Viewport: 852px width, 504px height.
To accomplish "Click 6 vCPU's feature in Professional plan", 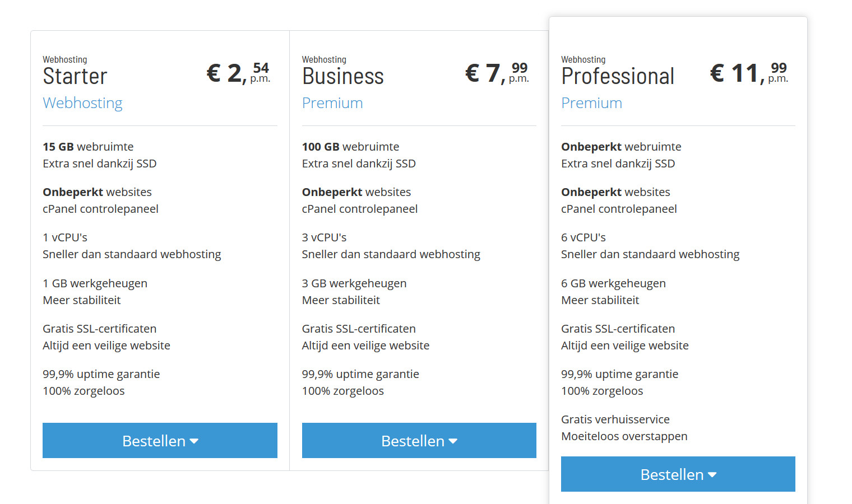I will click(x=584, y=237).
